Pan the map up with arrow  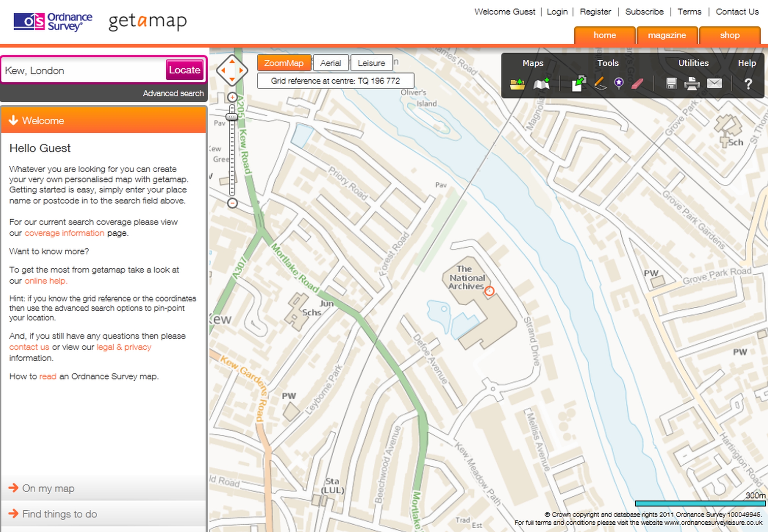coord(232,62)
